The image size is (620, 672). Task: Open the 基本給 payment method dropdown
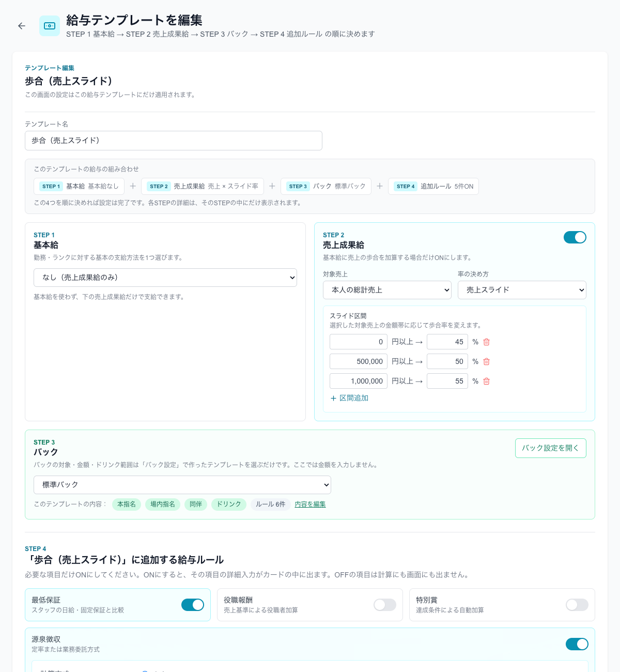tap(165, 278)
